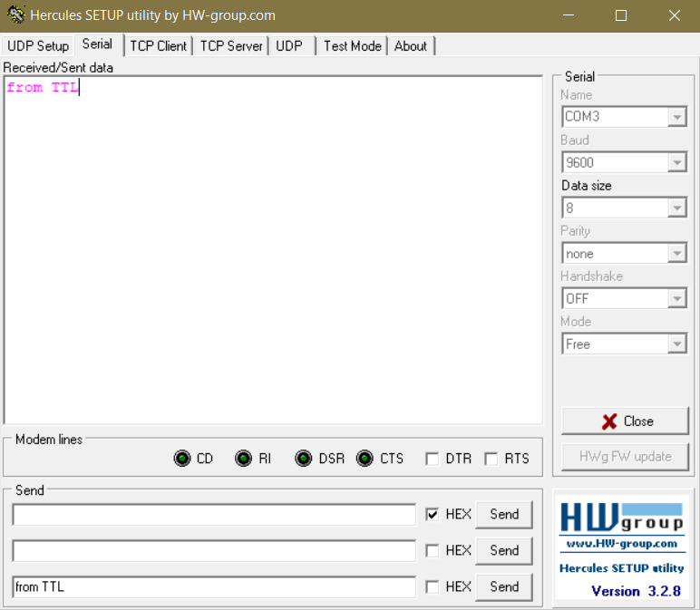Switch to the TCP Client tab
The height and width of the screenshot is (610, 700).
(x=158, y=46)
